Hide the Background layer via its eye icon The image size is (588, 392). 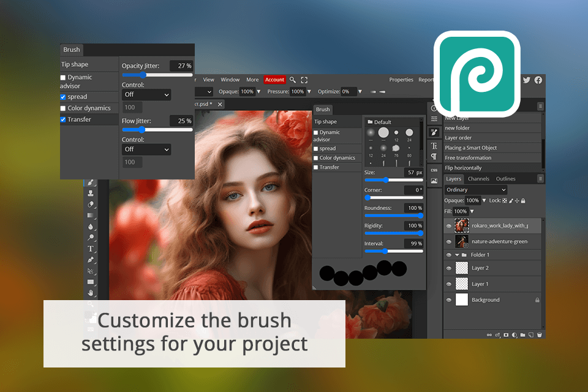[449, 300]
